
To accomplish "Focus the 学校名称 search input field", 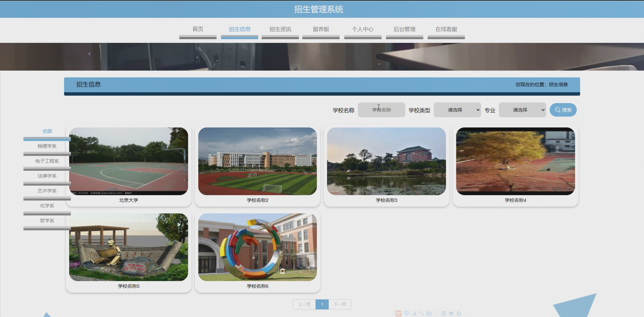I will pos(381,110).
